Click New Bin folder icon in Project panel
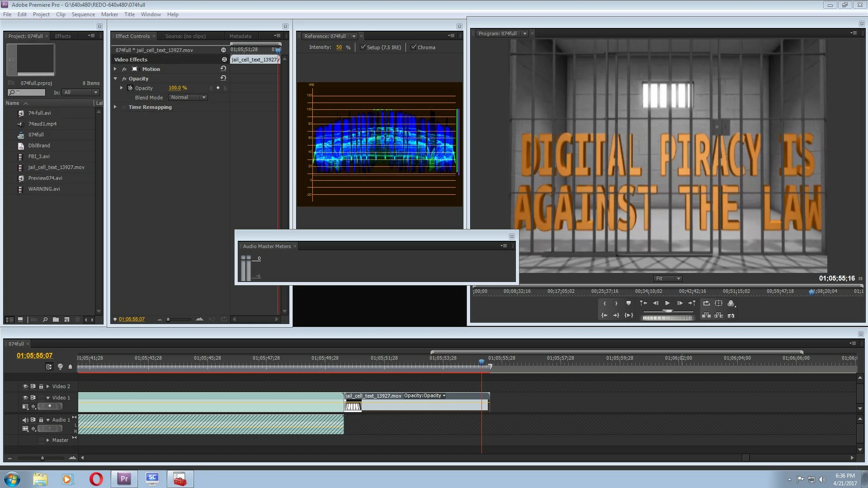The height and width of the screenshot is (488, 868). (56, 319)
